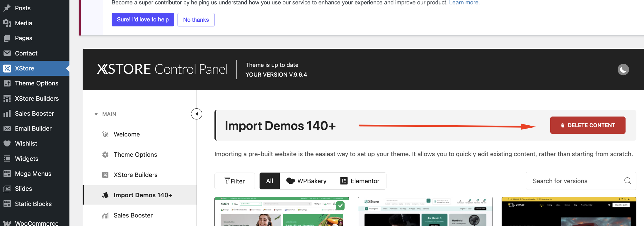Screen dimensions: 644x226
Task: Click the Mega Menus icon
Action: [7, 174]
